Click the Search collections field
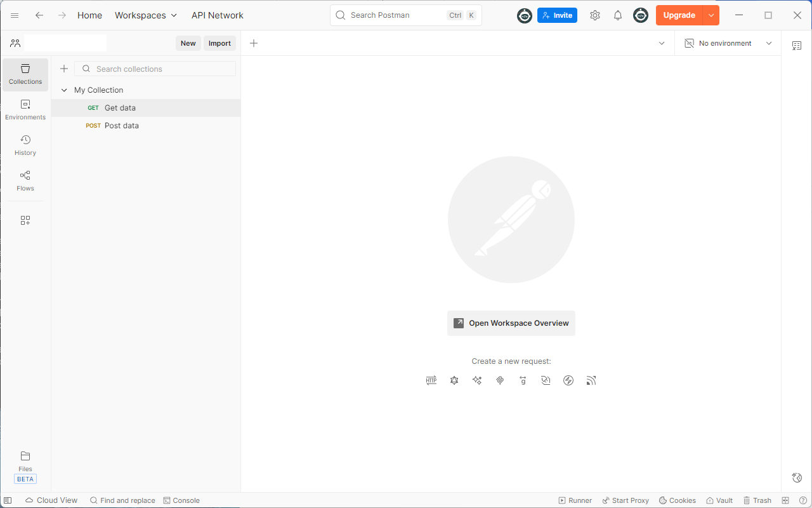 point(155,69)
